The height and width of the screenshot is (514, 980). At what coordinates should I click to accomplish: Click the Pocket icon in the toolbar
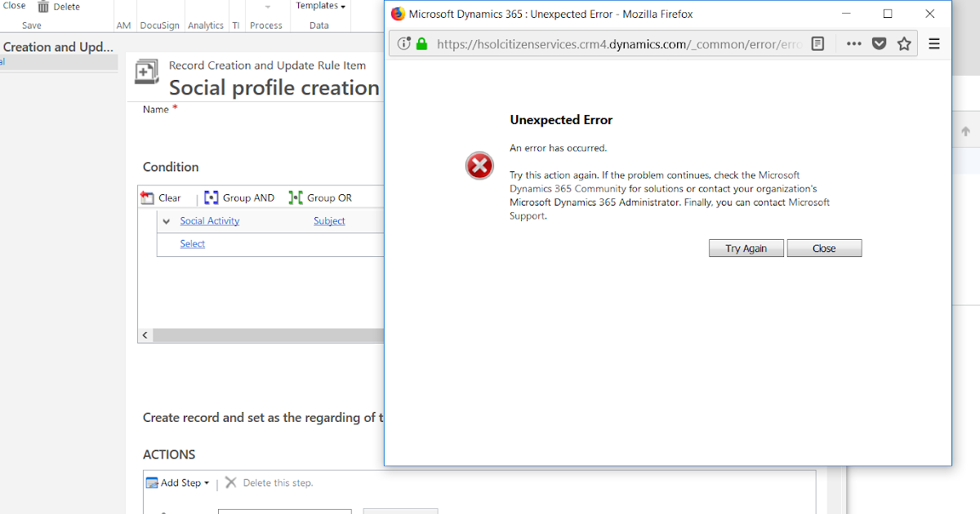tap(880, 44)
